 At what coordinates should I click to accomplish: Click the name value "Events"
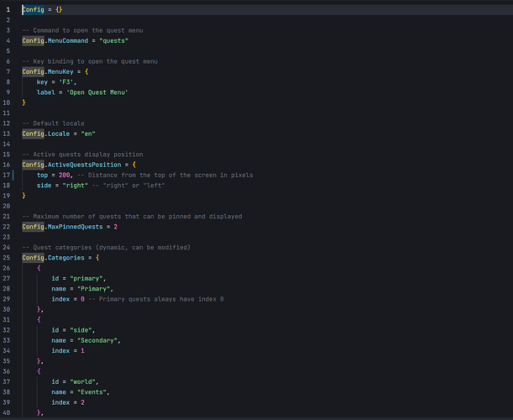point(92,392)
